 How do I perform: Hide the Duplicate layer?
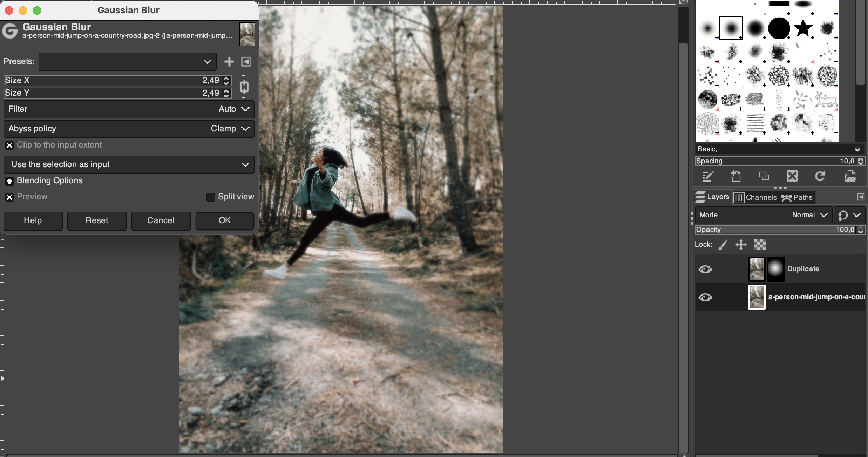pos(706,269)
